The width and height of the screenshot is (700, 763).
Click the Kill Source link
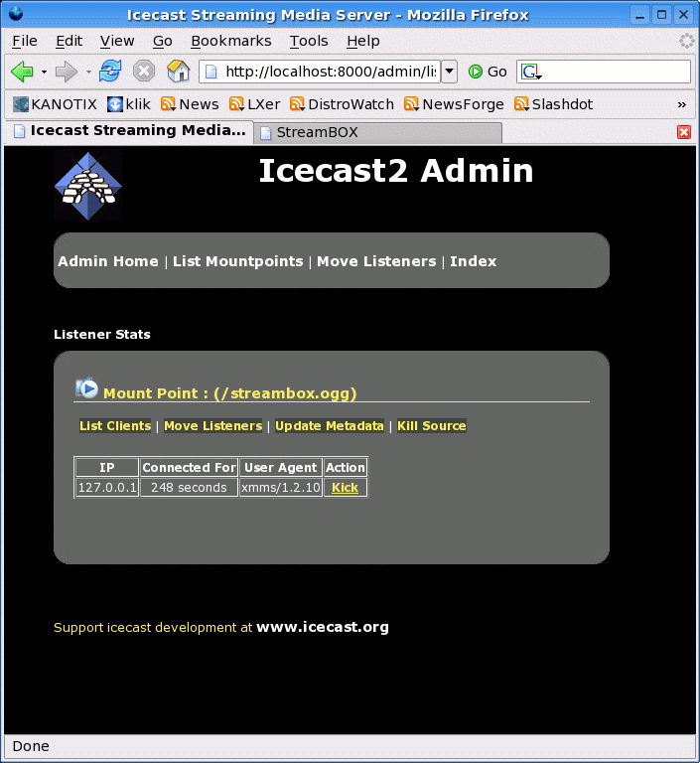(431, 426)
